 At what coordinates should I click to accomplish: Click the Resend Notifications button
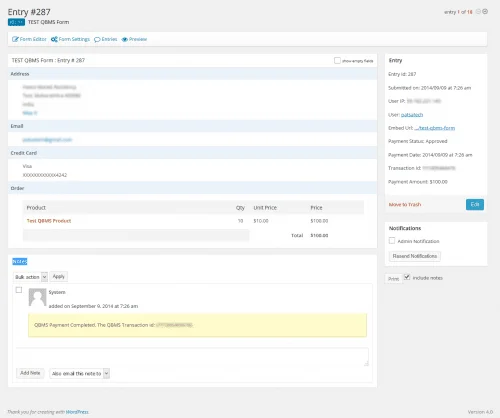(x=415, y=256)
